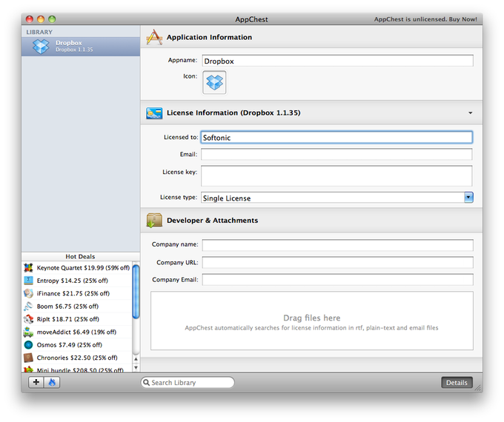Open the License type dropdown
This screenshot has height=422, width=504.
point(468,197)
